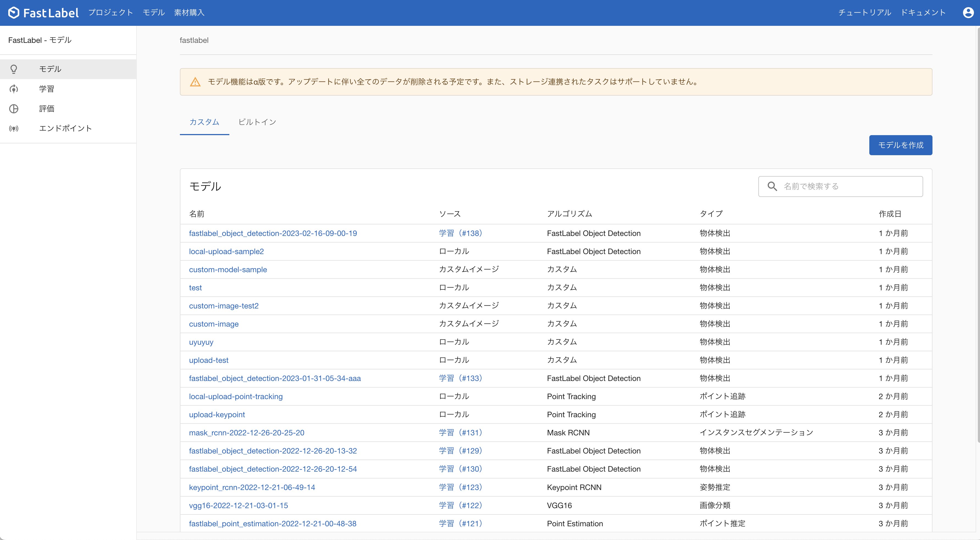This screenshot has height=540, width=980.
Task: Click the タイプ column header
Action: pyautogui.click(x=711, y=214)
